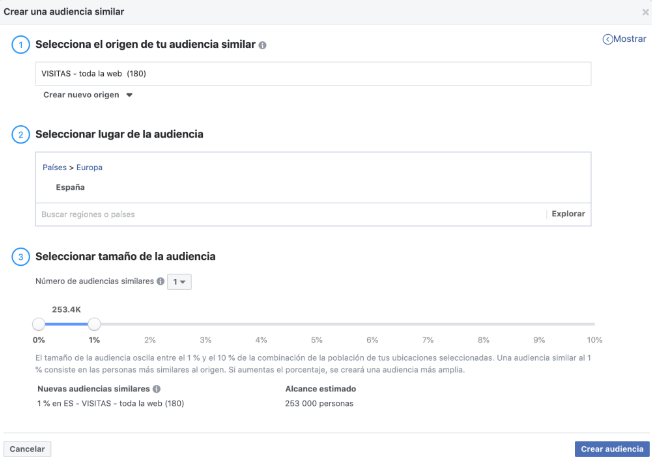The height and width of the screenshot is (461, 652).
Task: Click the step 3 circle number
Action: [20, 257]
